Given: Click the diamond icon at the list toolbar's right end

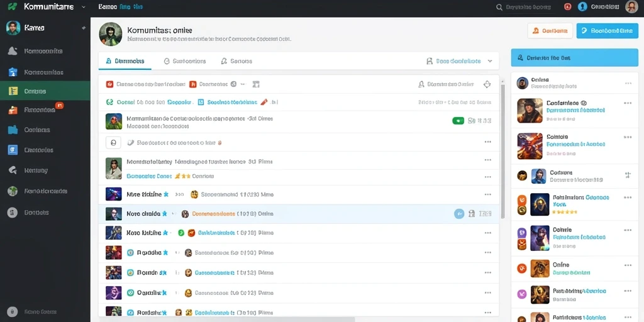Looking at the screenshot, I should 487,84.
